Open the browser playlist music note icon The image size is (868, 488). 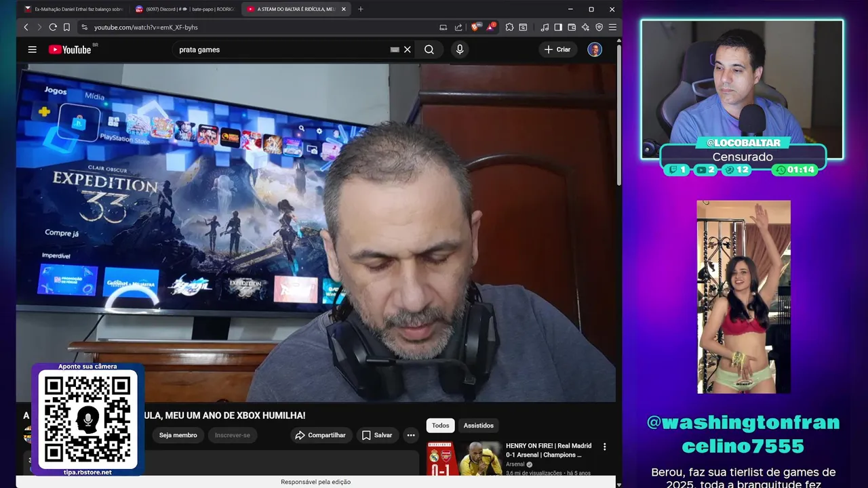tap(545, 27)
